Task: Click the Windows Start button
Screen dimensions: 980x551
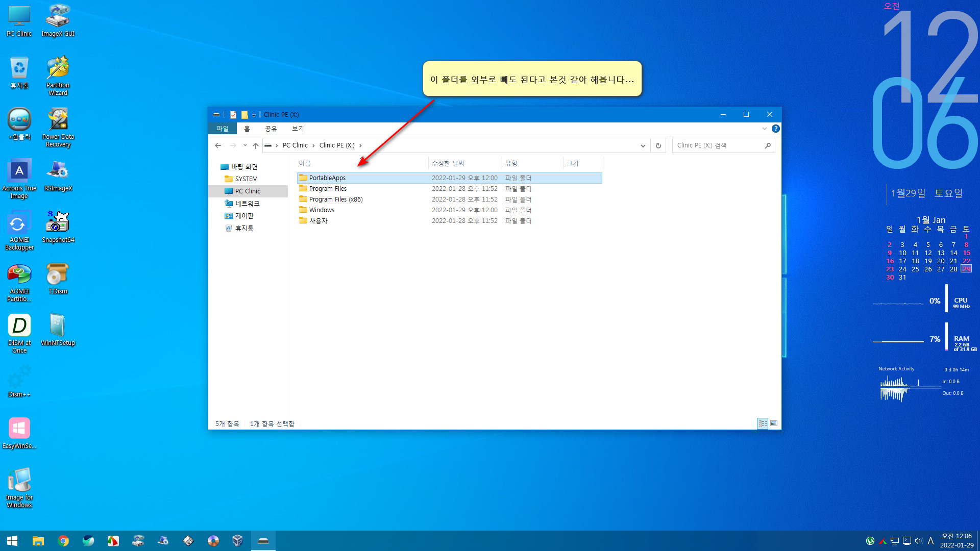Action: point(12,541)
